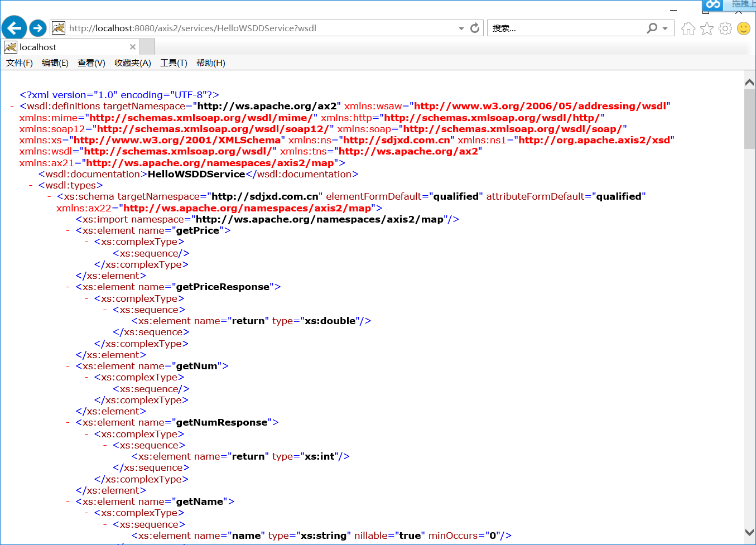Click return element with type xs:int

pos(240,456)
